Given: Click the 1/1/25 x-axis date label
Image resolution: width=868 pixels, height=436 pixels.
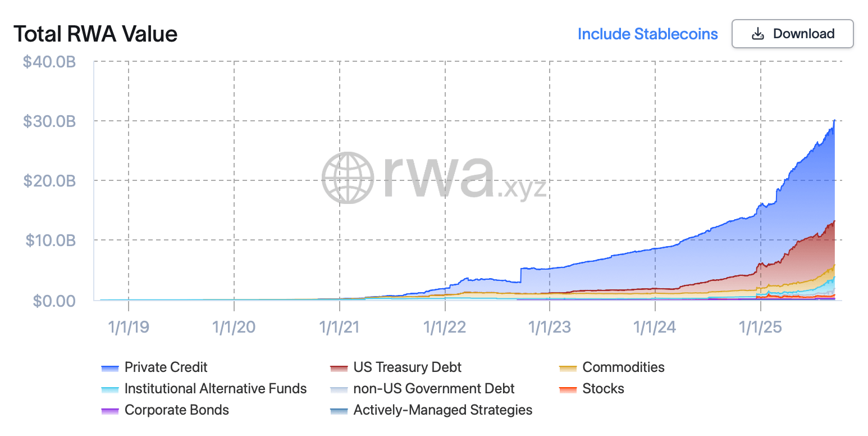Looking at the screenshot, I should [x=761, y=327].
